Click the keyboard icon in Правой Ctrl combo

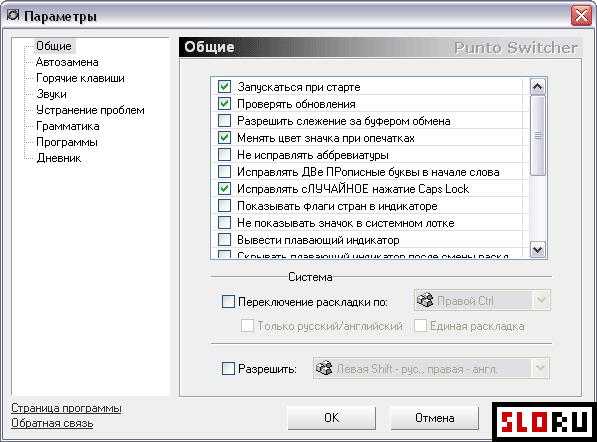pos(425,300)
